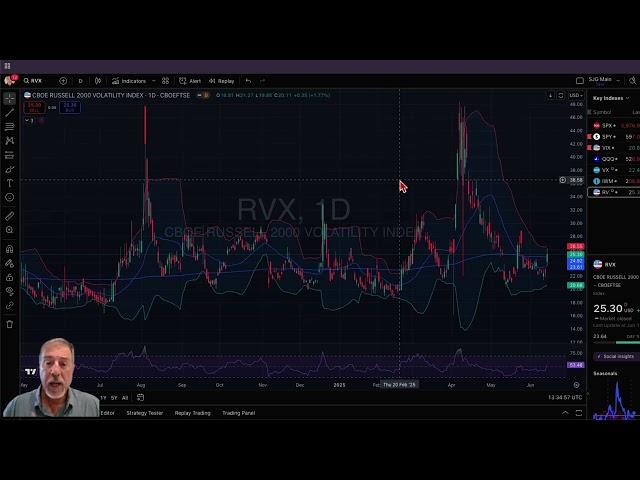Open the Indicators menu

pos(129,81)
